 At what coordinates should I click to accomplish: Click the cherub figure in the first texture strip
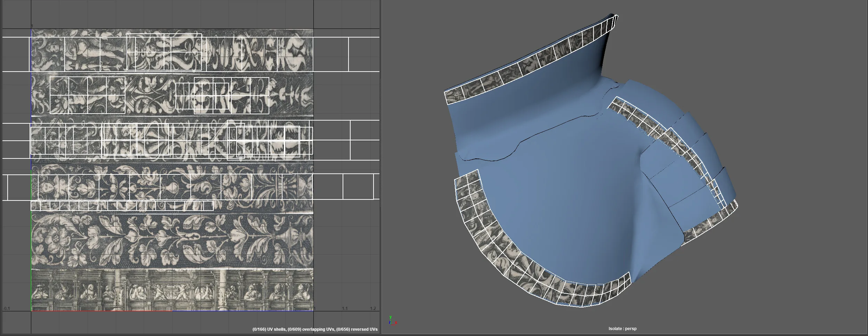78,52
